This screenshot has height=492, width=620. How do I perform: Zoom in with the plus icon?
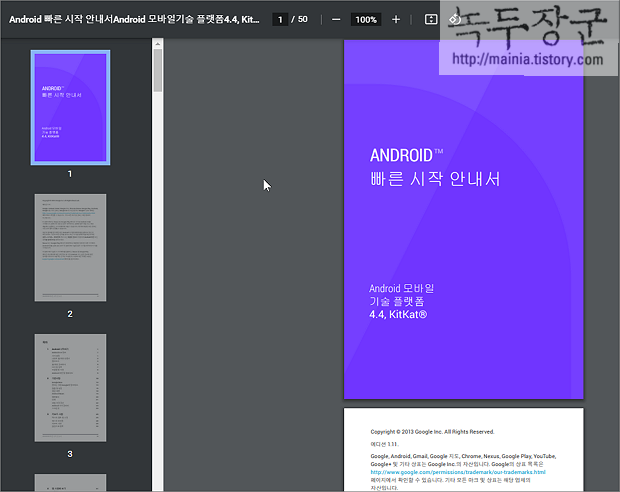[396, 19]
